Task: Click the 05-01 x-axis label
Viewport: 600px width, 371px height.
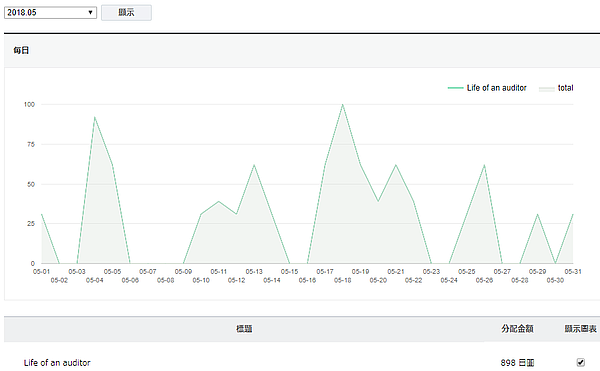Action: pyautogui.click(x=41, y=272)
